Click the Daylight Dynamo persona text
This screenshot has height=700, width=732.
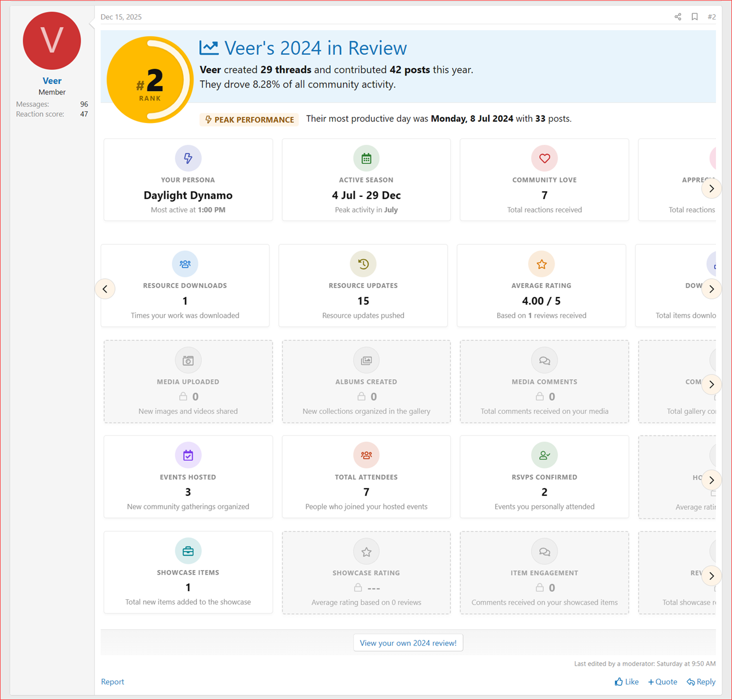[x=188, y=195]
